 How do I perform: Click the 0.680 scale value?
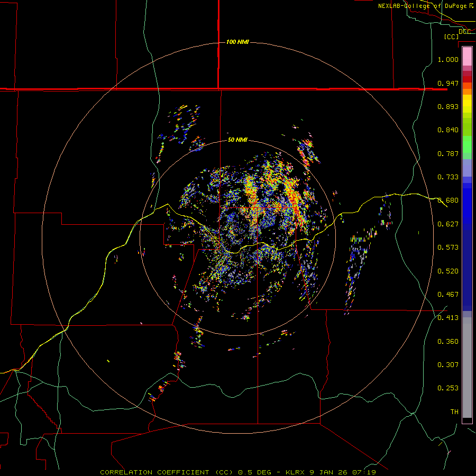click(x=448, y=200)
